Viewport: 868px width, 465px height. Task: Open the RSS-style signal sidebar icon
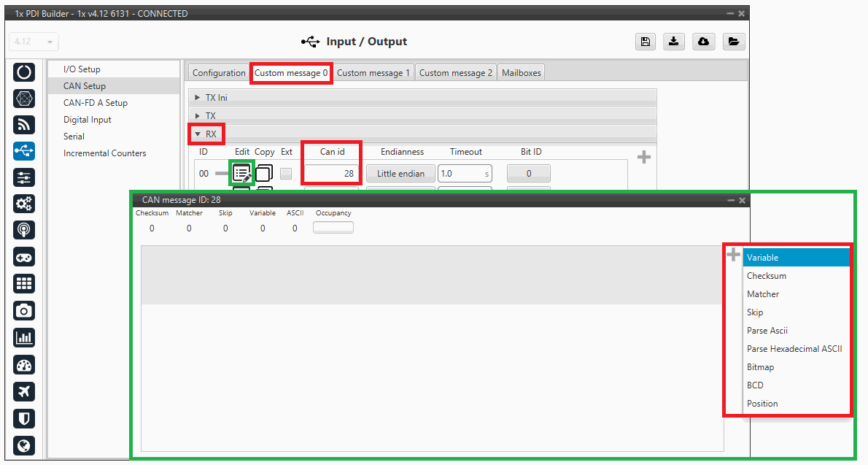[x=24, y=126]
